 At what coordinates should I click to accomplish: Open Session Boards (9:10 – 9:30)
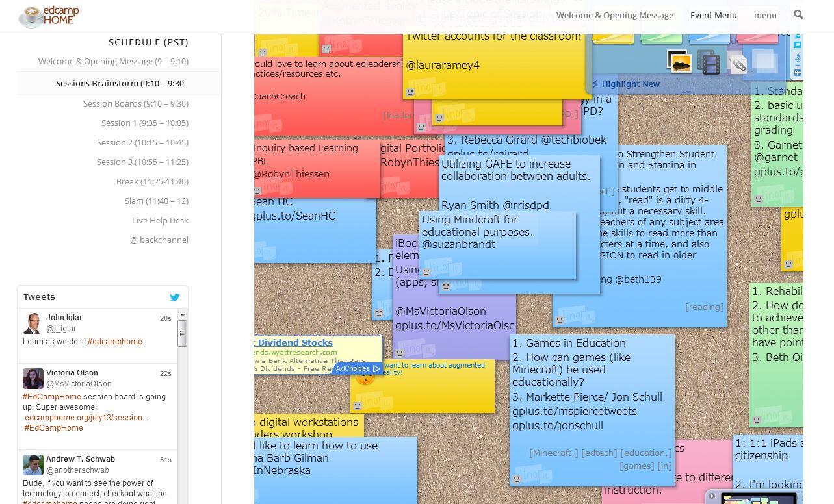pyautogui.click(x=136, y=103)
